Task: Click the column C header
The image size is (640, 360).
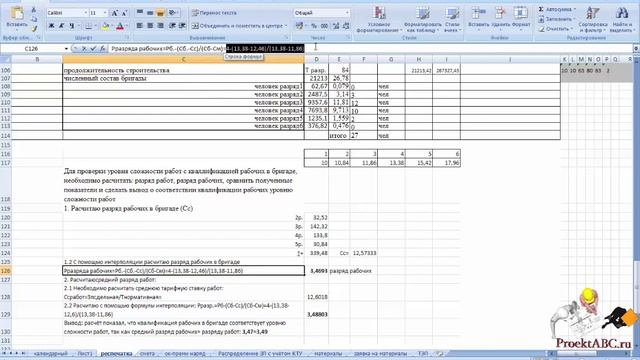Action: coord(183,60)
